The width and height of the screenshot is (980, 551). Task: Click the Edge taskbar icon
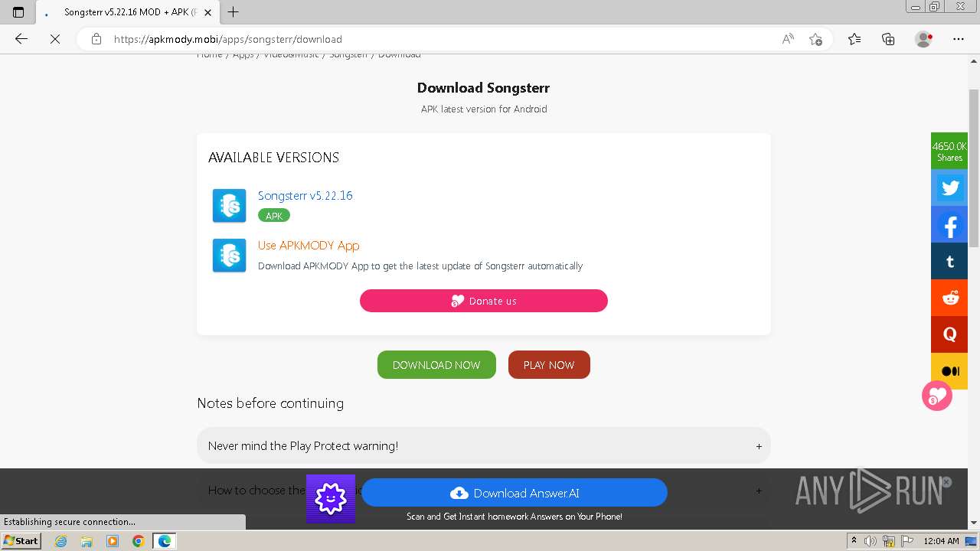[x=165, y=541]
